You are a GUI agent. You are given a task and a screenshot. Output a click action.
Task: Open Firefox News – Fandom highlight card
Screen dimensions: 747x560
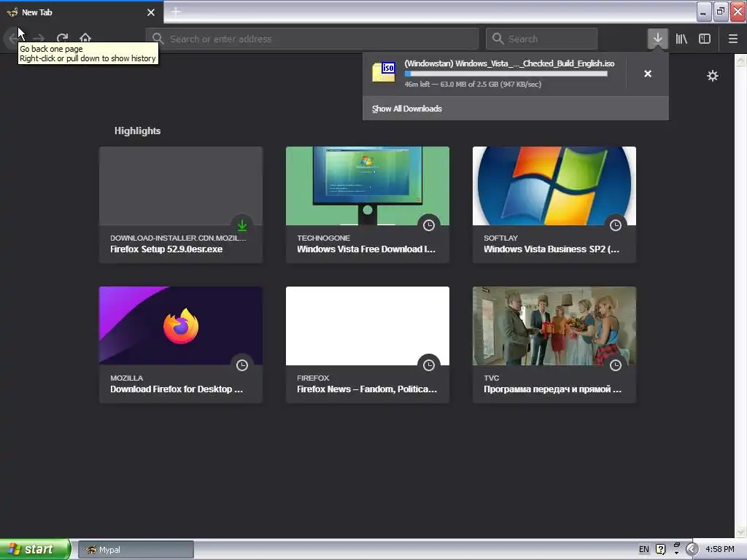click(x=368, y=345)
